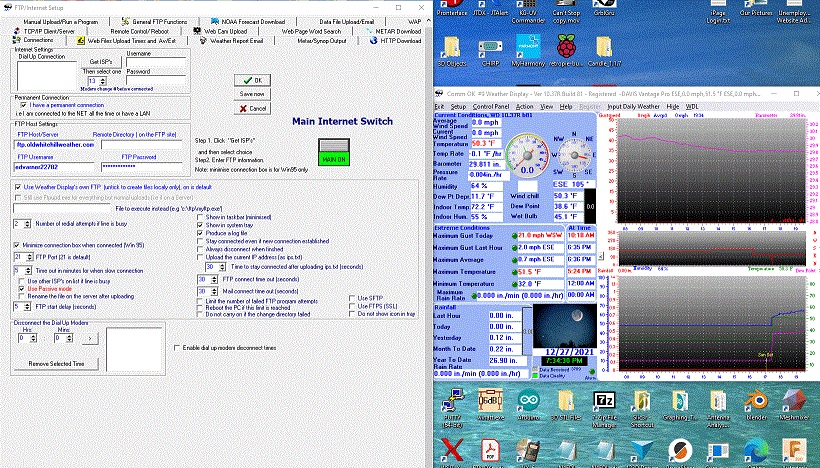This screenshot has height=468, width=820.
Task: Open the Action menu in Weather Display
Action: [x=525, y=107]
